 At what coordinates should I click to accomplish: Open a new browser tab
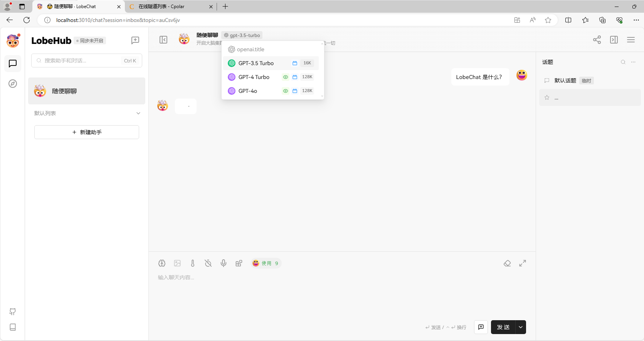pos(225,7)
